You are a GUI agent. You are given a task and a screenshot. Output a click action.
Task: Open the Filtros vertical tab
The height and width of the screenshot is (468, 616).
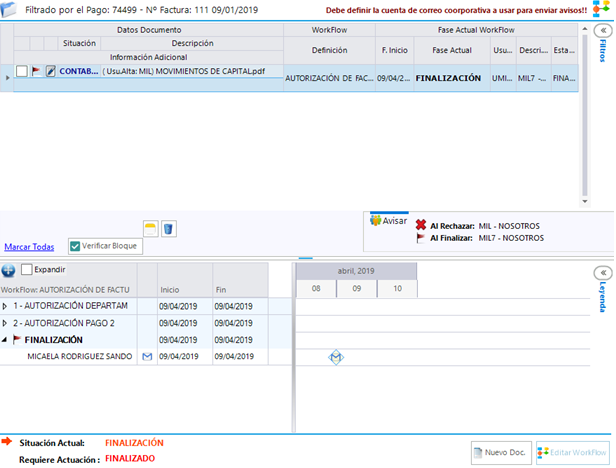[603, 51]
